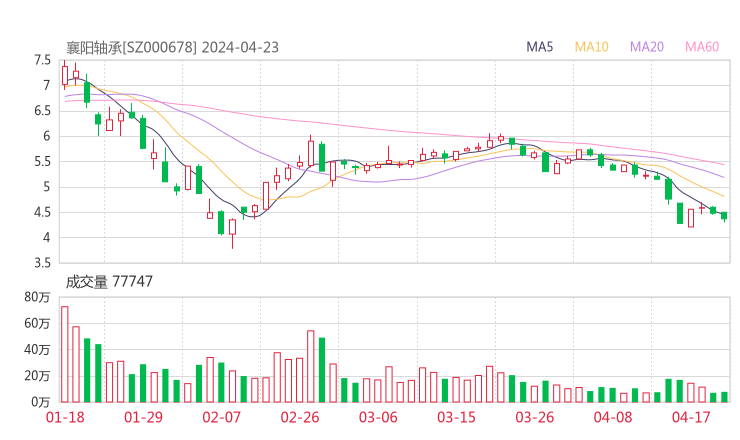740x440 pixels.
Task: Click the 6 price axis label
Action: (x=46, y=136)
